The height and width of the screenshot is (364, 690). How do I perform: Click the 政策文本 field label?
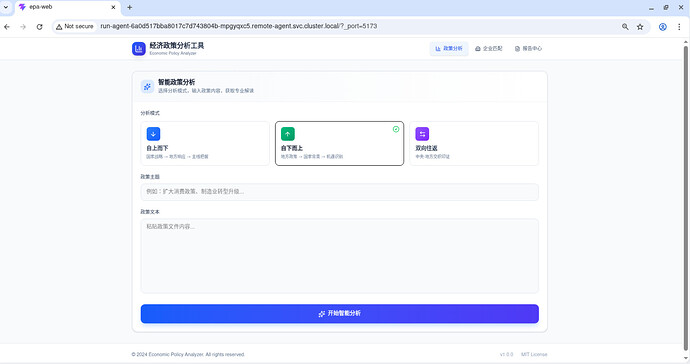(150, 212)
